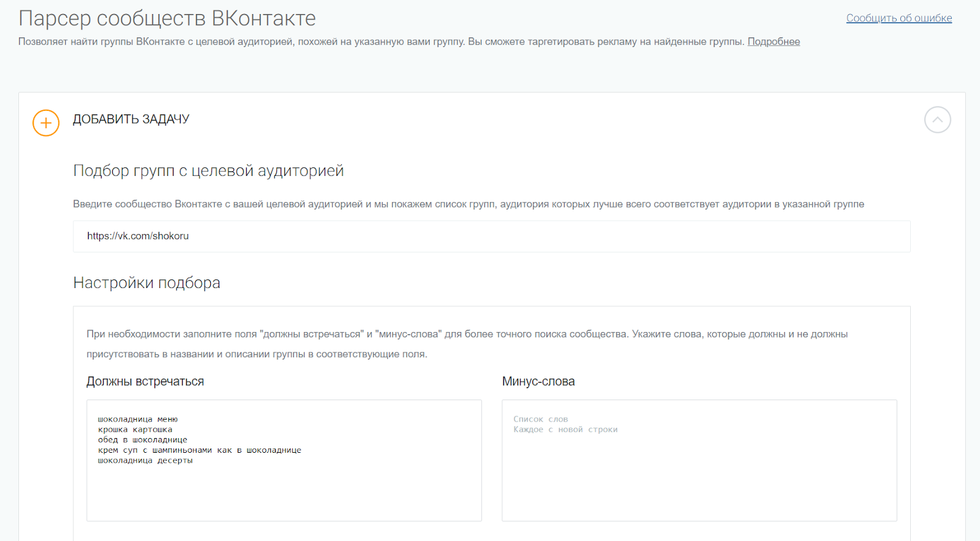Click "Подбор групп с целевой аудиторией" heading
Viewport: 980px width, 541px height.
(x=208, y=171)
